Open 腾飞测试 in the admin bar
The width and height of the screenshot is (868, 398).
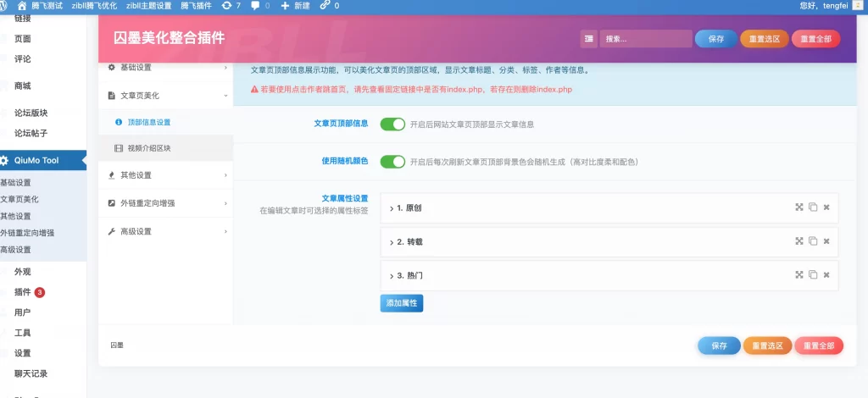tap(47, 6)
